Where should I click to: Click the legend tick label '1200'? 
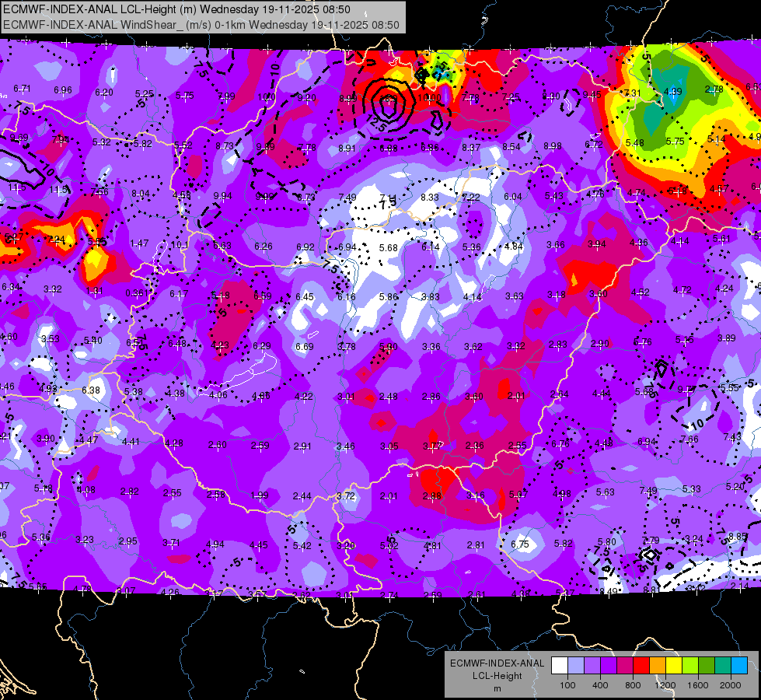coord(665,685)
